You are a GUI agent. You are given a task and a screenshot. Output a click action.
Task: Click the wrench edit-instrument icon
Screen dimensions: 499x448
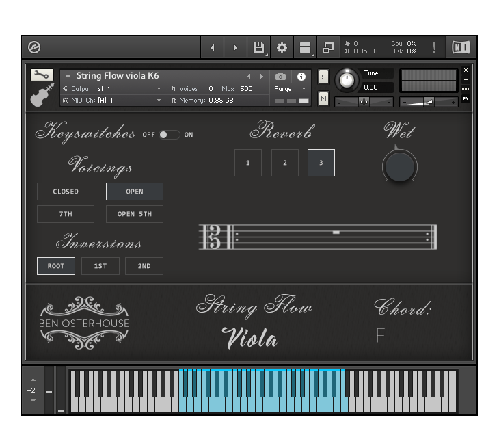click(x=42, y=75)
